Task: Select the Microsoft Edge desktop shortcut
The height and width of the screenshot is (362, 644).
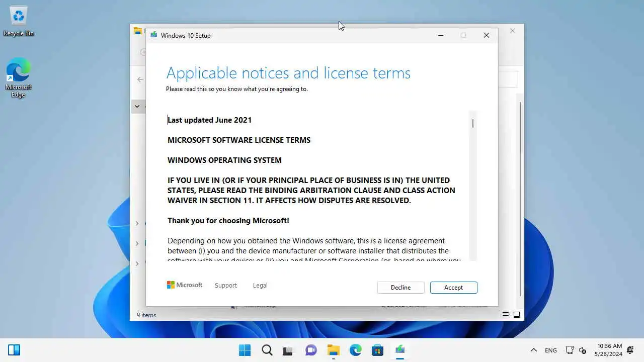Action: coord(18,78)
